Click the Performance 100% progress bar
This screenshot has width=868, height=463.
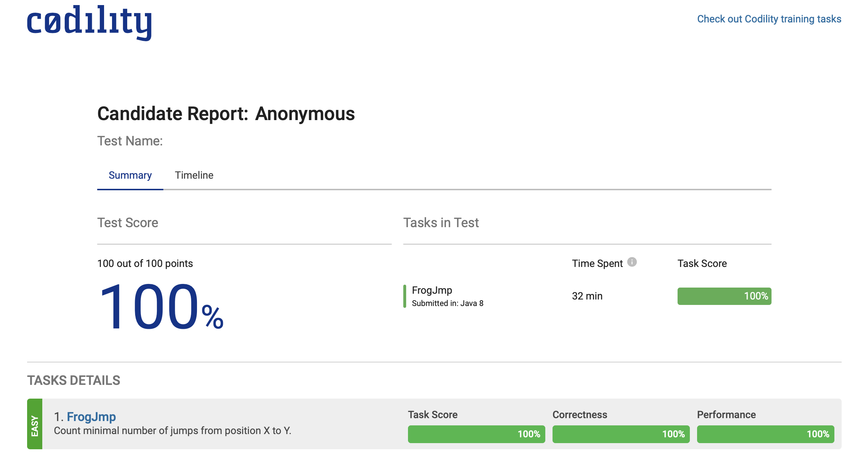pos(765,434)
